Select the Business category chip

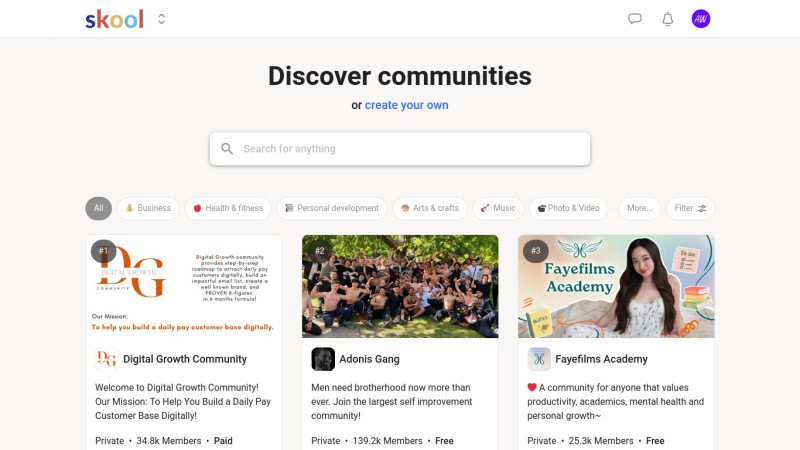pos(148,208)
